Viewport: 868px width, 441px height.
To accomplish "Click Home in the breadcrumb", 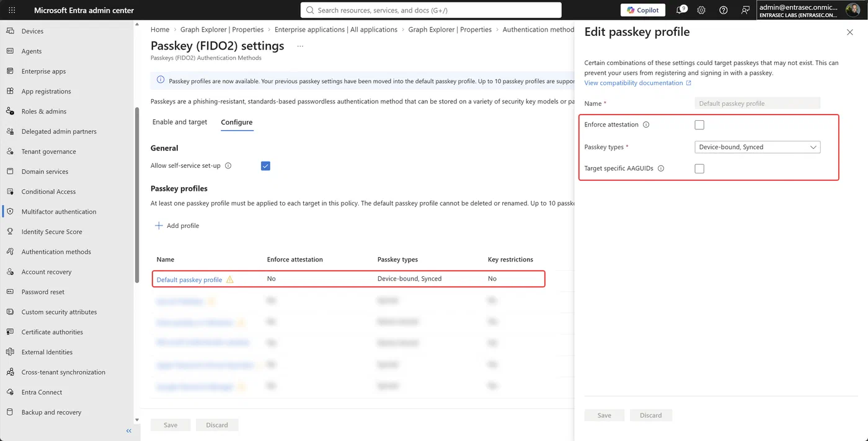I will click(160, 30).
